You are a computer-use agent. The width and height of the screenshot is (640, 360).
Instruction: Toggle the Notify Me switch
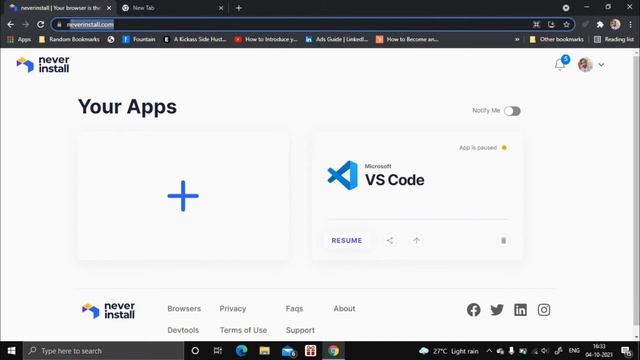click(x=512, y=111)
